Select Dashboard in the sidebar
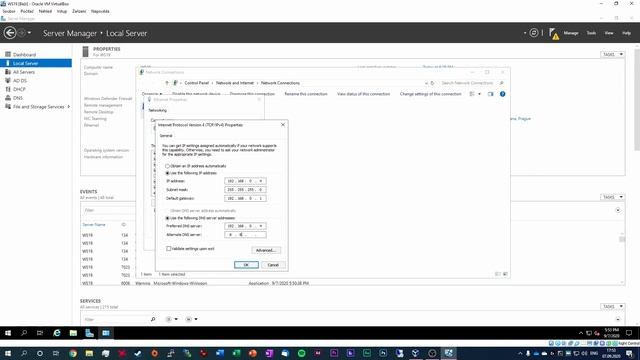 point(24,55)
